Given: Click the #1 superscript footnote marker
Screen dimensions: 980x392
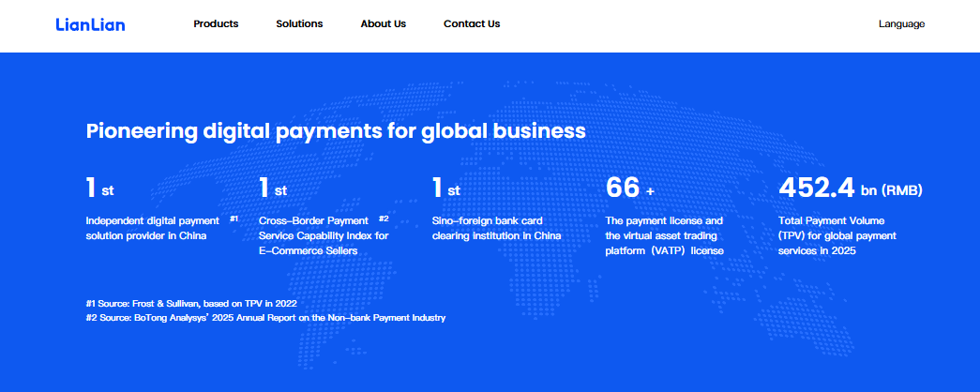Looking at the screenshot, I should [x=234, y=219].
